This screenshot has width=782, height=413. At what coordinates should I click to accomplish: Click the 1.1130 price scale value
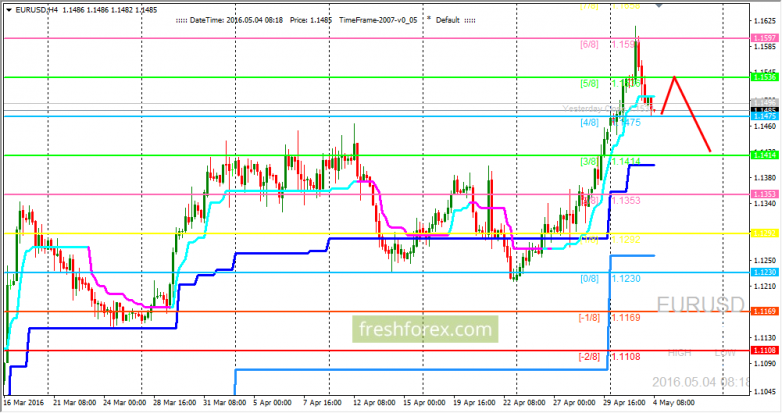pyautogui.click(x=765, y=338)
